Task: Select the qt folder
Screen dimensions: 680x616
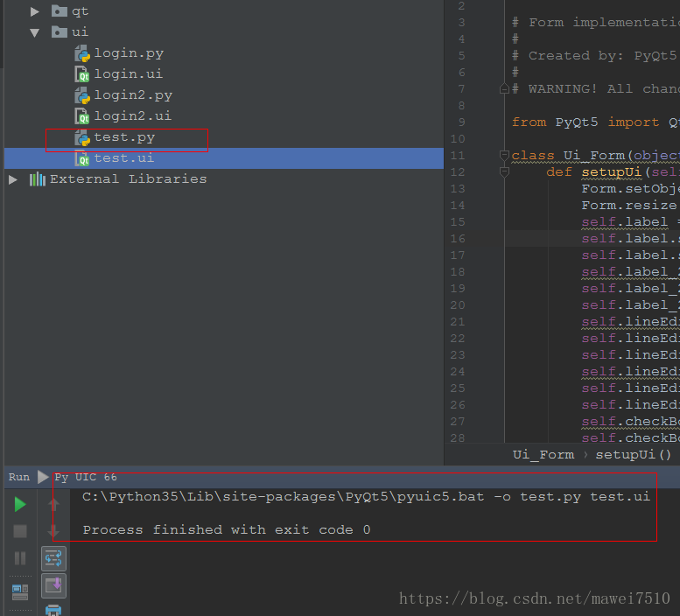Action: pyautogui.click(x=80, y=11)
